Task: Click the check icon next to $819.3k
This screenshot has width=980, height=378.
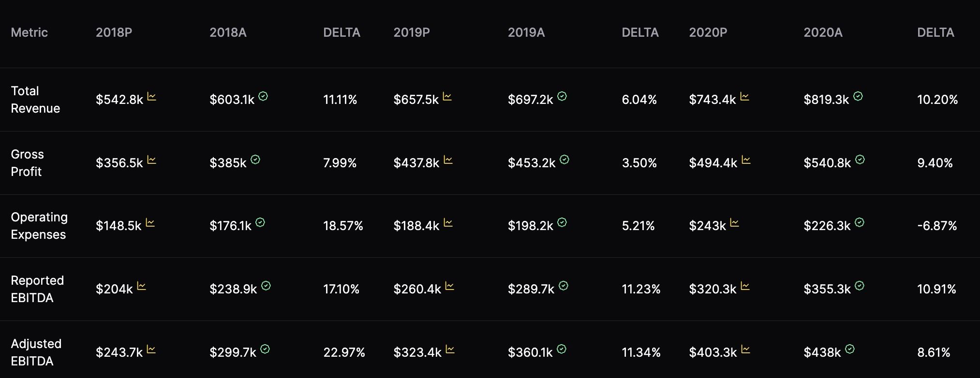Action: coord(858,96)
